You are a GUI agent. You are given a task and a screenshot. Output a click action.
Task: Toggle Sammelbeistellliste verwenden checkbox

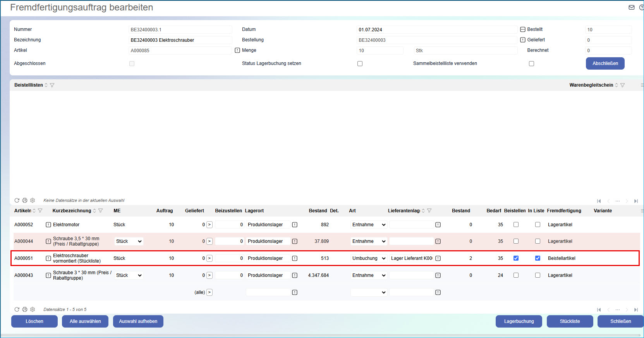[x=531, y=63]
